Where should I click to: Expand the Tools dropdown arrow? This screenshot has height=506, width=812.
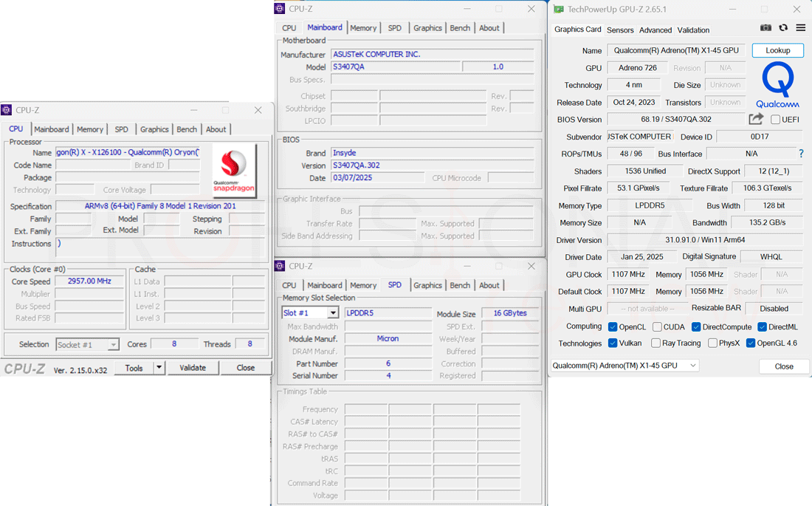tap(159, 368)
